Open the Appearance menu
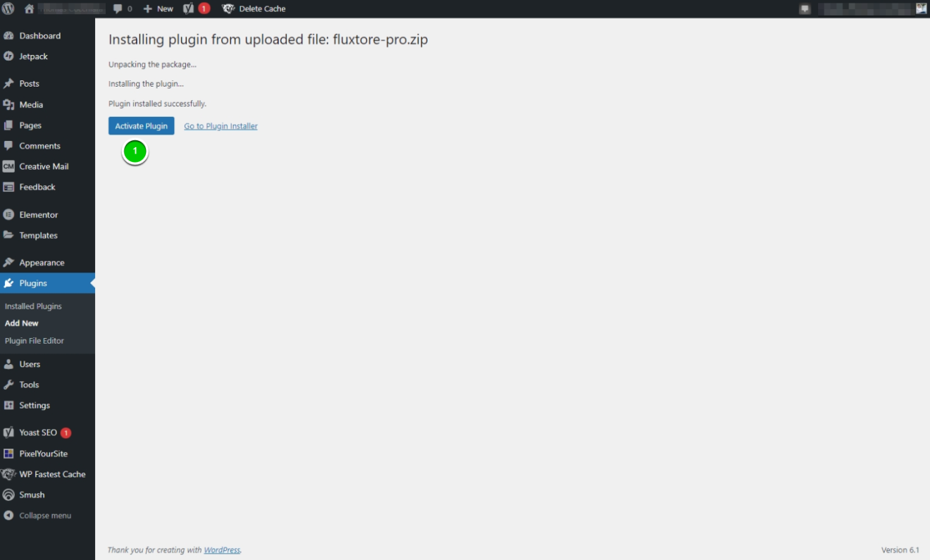This screenshot has height=560, width=930. 40,261
